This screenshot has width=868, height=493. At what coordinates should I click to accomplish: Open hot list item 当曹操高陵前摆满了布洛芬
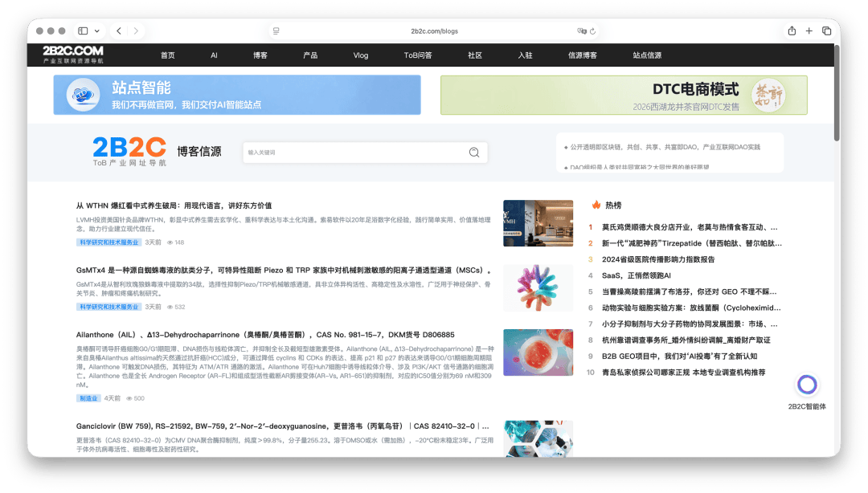click(x=690, y=291)
